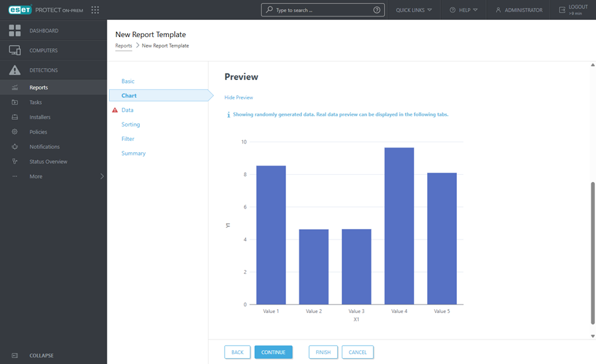Click the search help question mark icon
This screenshot has height=364, width=596.
(377, 10)
